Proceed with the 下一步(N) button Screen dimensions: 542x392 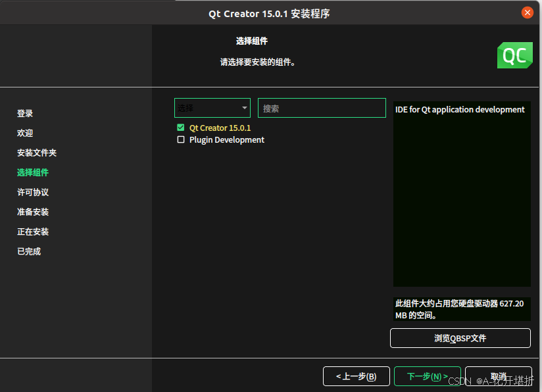(x=428, y=376)
